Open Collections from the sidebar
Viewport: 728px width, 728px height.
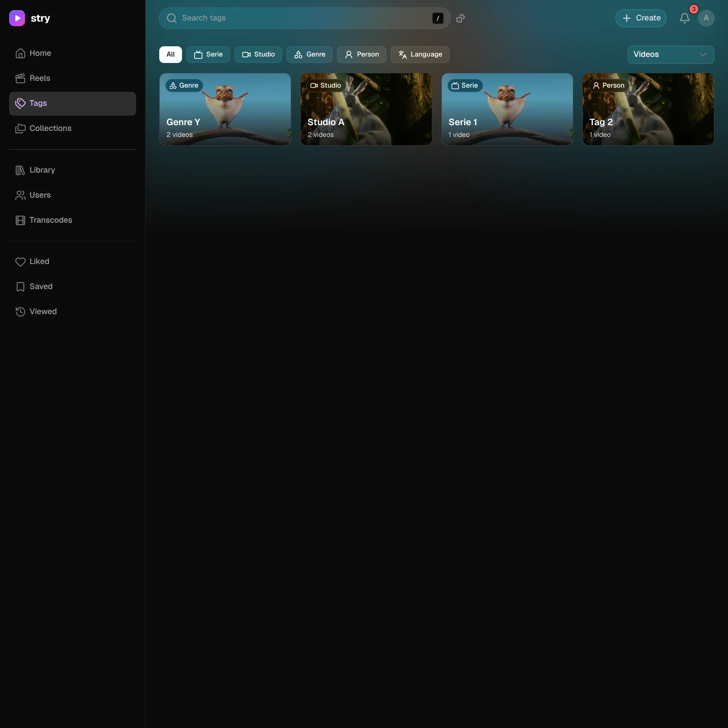point(72,128)
